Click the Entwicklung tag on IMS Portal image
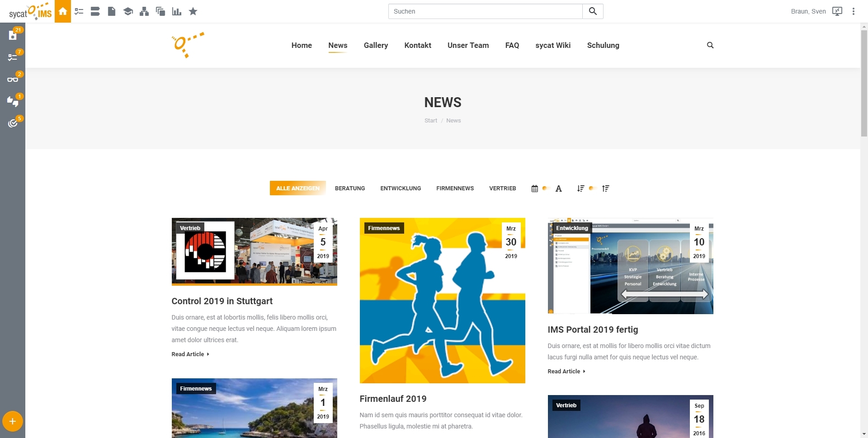Image resolution: width=868 pixels, height=438 pixels. (x=572, y=228)
